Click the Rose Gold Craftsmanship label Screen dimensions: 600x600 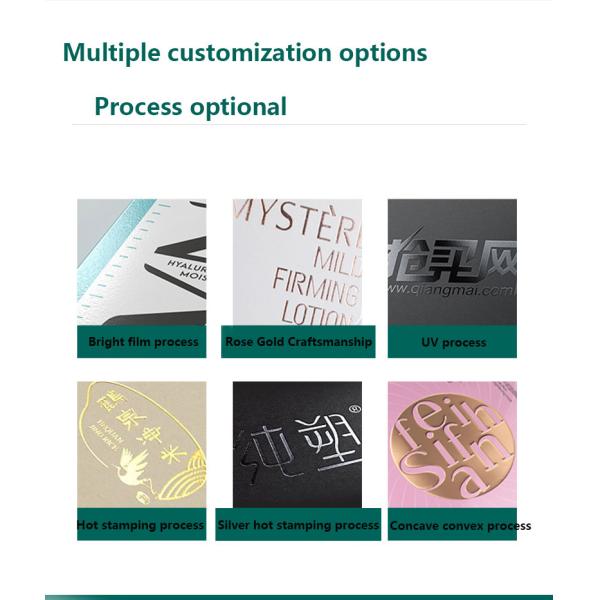[x=298, y=342]
